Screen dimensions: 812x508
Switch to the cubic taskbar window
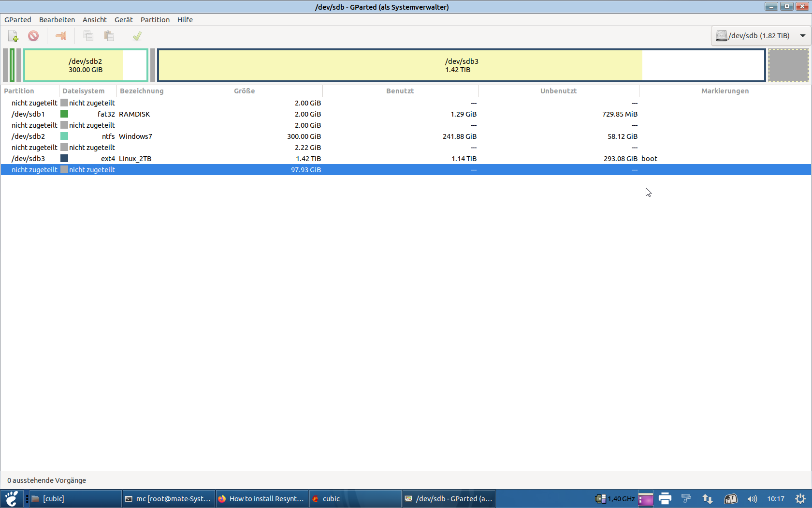[x=355, y=499]
